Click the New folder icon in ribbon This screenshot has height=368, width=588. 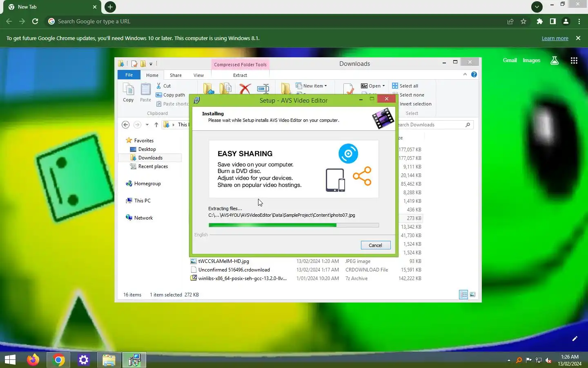[286, 88]
